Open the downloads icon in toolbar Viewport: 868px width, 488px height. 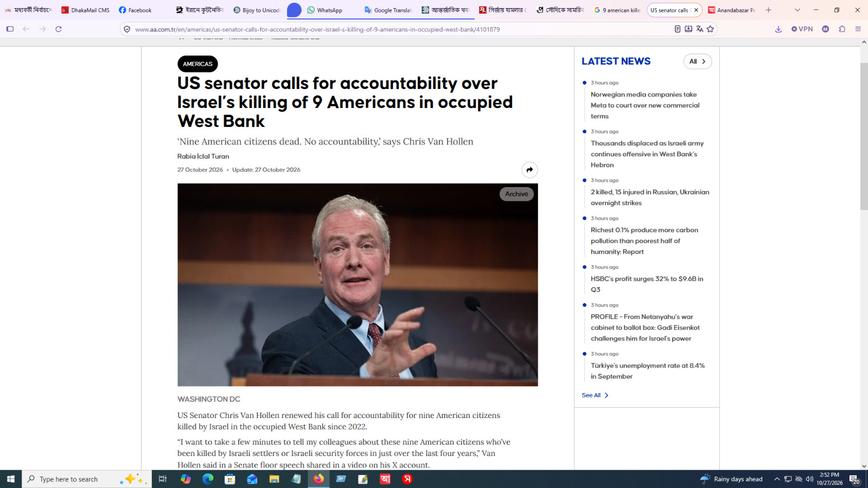coord(778,29)
